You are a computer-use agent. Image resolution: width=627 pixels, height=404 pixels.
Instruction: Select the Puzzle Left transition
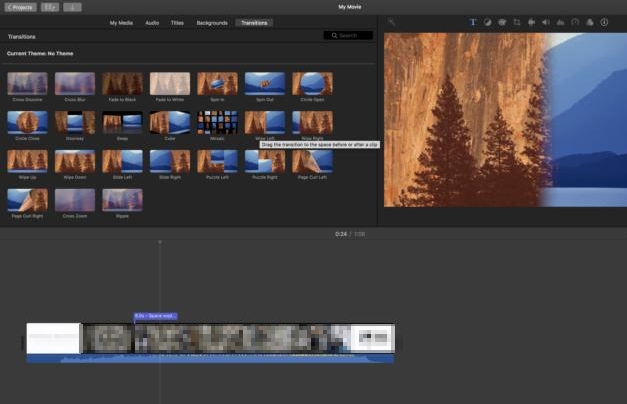tap(218, 161)
